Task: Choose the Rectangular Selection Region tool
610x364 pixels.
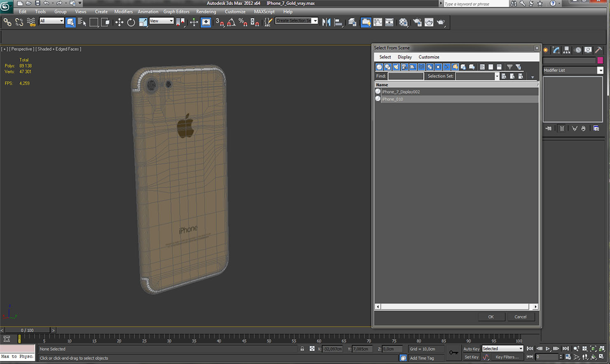Action: (94, 22)
